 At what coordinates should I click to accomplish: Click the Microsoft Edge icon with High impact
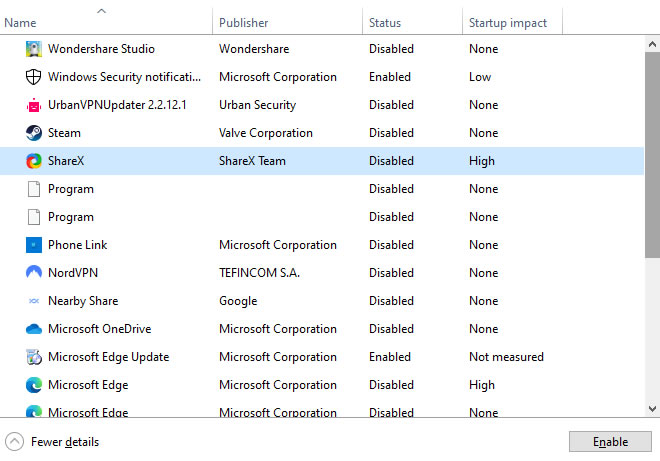[34, 385]
